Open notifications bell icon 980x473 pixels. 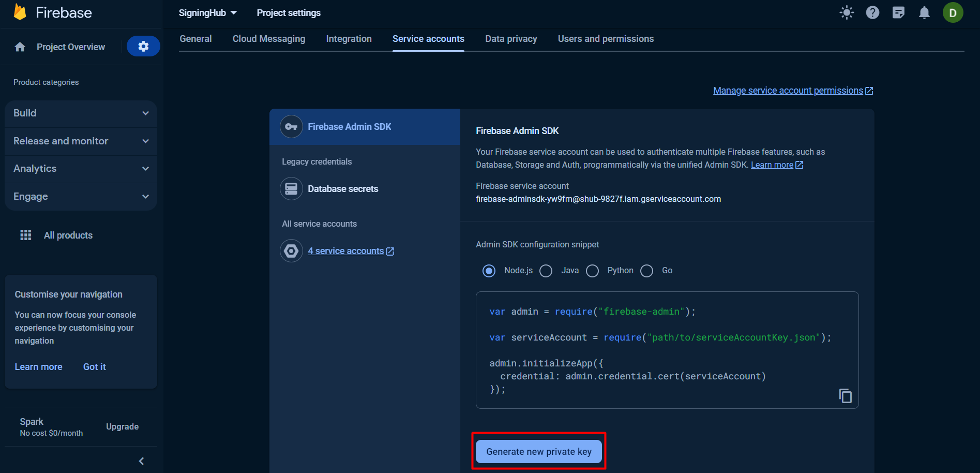(924, 12)
